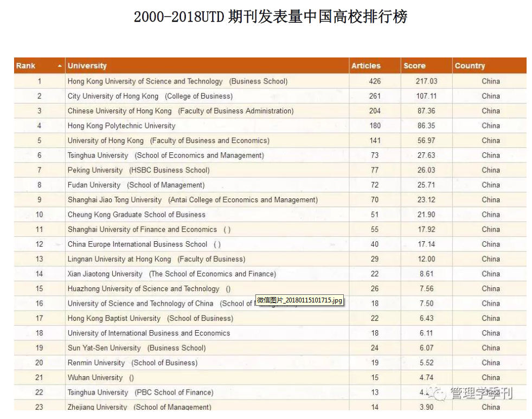Select Hong Kong Polytechnic University row

(x=121, y=126)
